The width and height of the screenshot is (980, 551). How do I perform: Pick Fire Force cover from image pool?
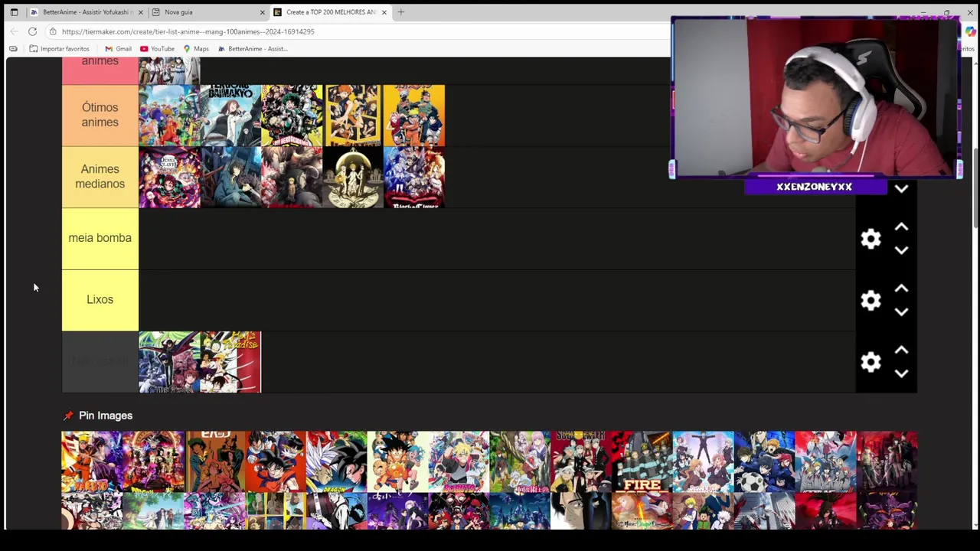tap(642, 462)
